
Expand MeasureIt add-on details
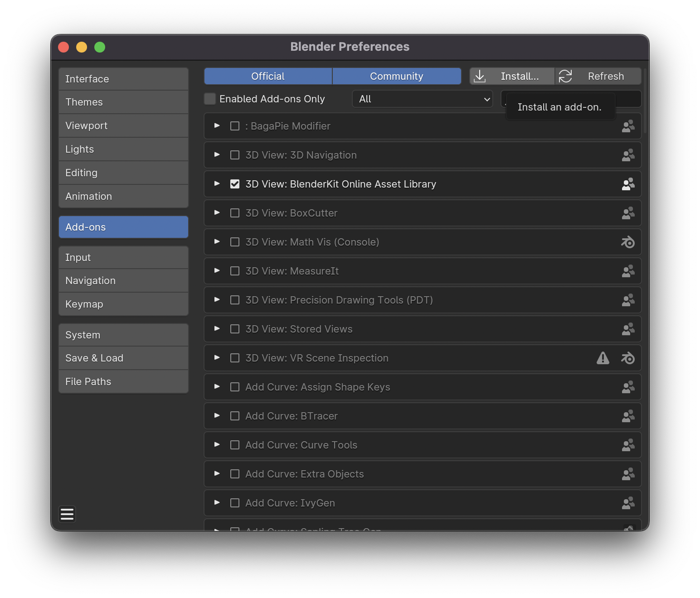[x=217, y=270]
